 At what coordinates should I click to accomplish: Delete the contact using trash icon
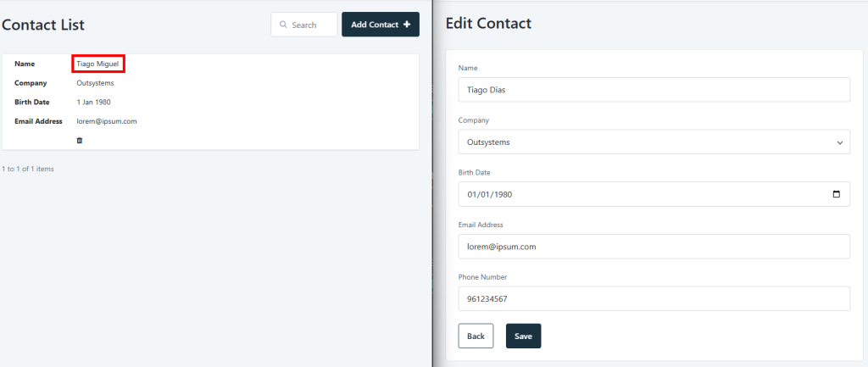(79, 141)
